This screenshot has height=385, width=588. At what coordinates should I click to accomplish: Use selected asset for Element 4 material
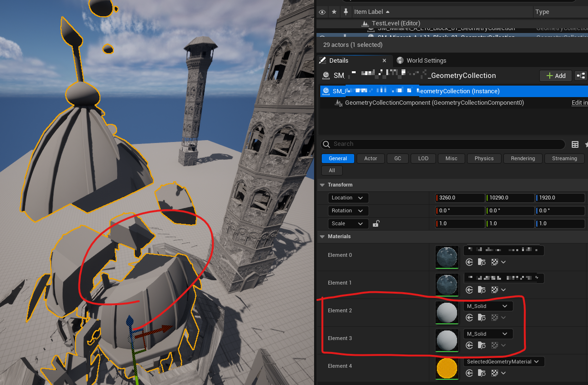coord(469,373)
